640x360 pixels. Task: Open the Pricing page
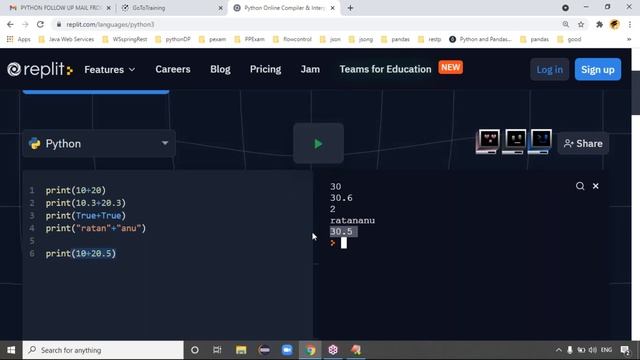[x=265, y=69]
